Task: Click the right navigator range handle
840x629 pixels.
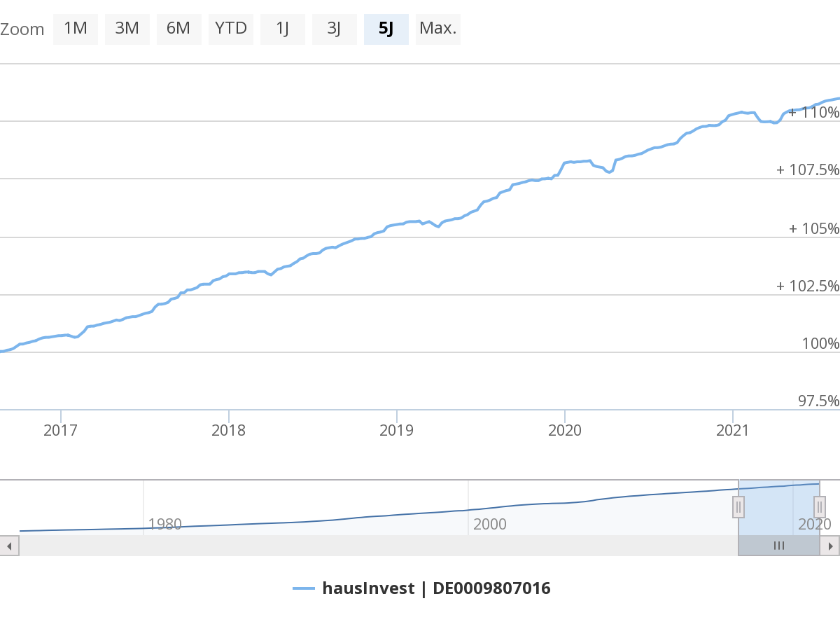Action: [820, 506]
